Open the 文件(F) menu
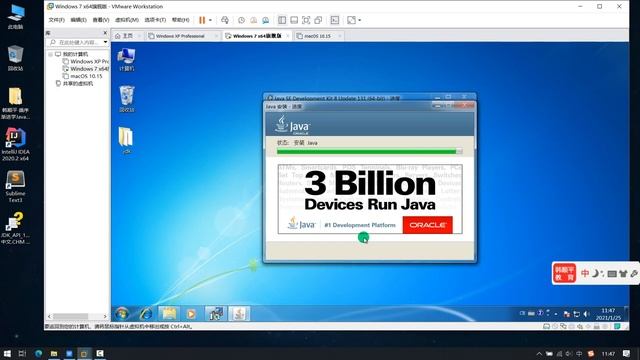640x360 pixels. tap(56, 20)
